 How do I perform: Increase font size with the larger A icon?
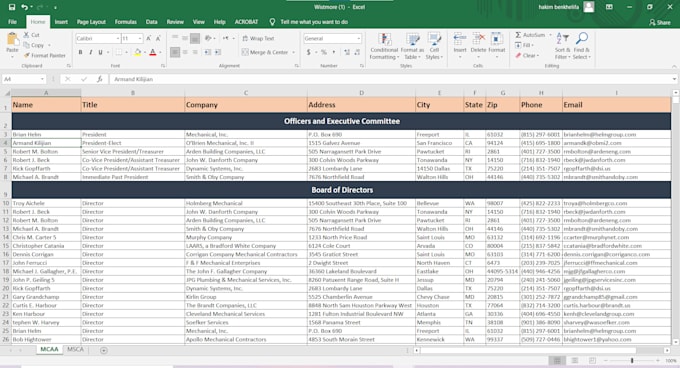tap(149, 39)
